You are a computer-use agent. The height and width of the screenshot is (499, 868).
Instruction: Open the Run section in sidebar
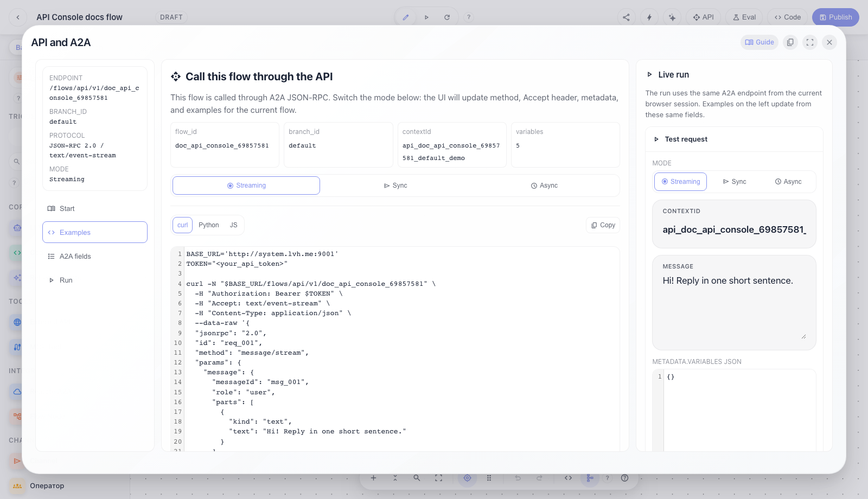95,280
